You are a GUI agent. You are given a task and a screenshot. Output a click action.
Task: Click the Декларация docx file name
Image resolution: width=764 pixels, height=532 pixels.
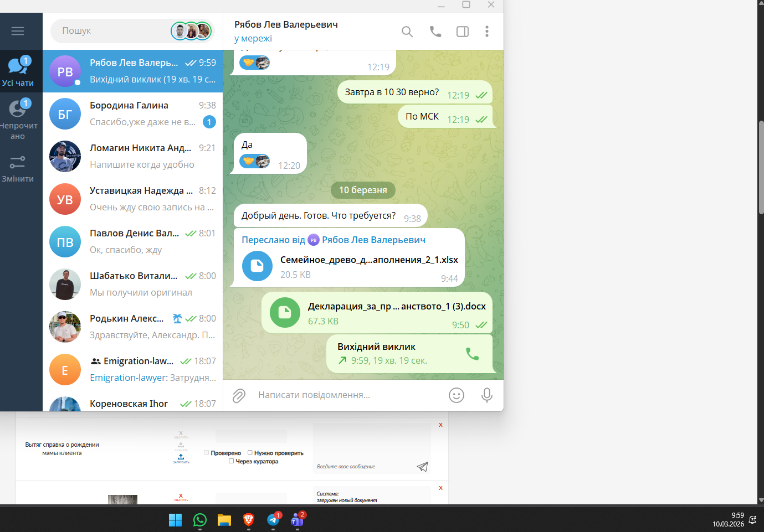pos(397,306)
